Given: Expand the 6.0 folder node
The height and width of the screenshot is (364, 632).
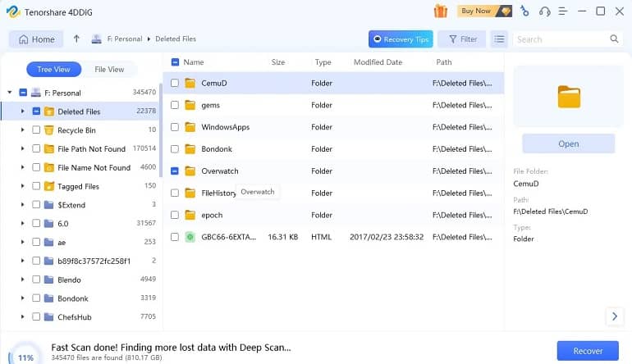Looking at the screenshot, I should (23, 223).
